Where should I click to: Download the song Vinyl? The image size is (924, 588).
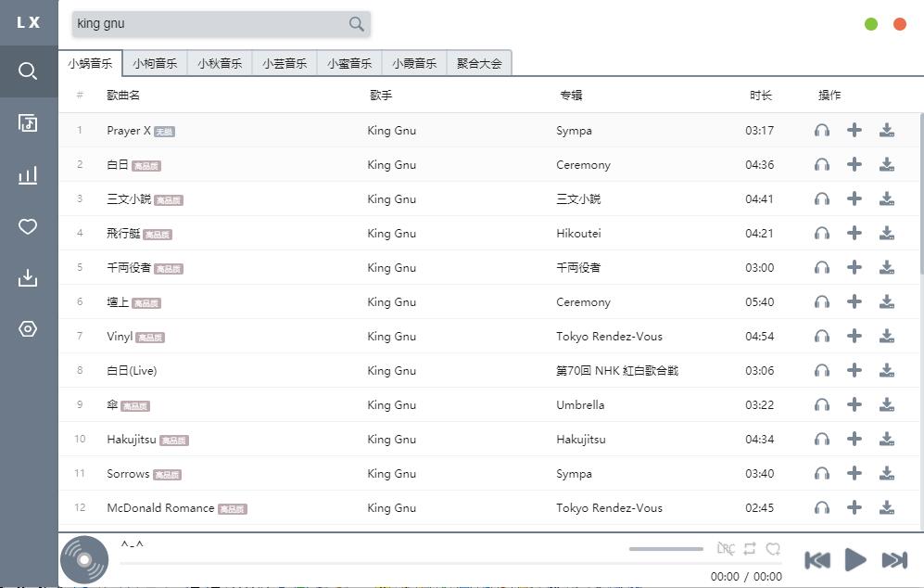click(887, 336)
